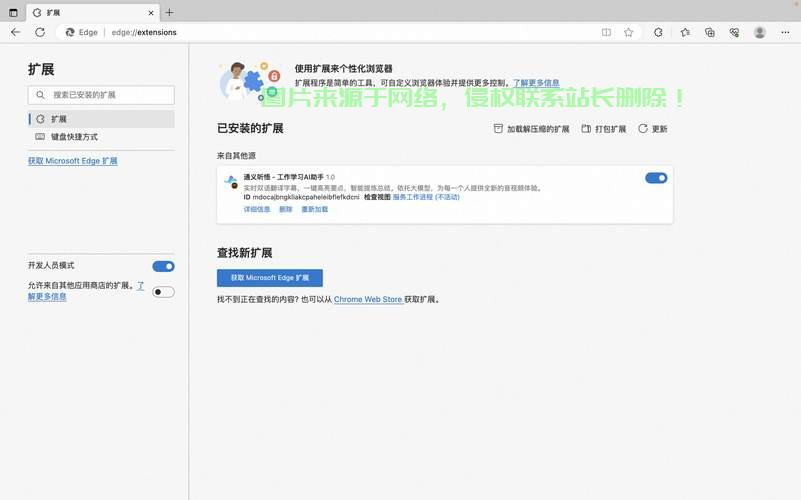This screenshot has width=801, height=500.
Task: Open Settings and more ellipsis menu
Action: click(785, 32)
